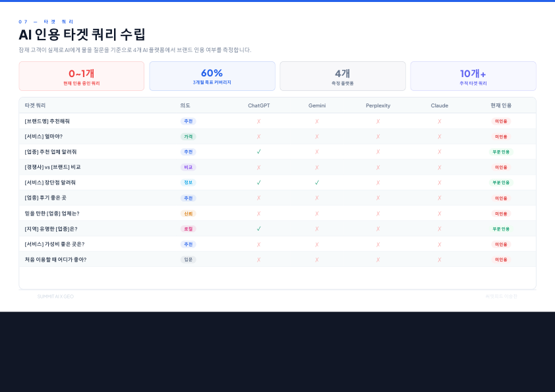
Task: Click the 'AI 인용 타겟 쿼리 수립' heading
Action: tap(82, 35)
